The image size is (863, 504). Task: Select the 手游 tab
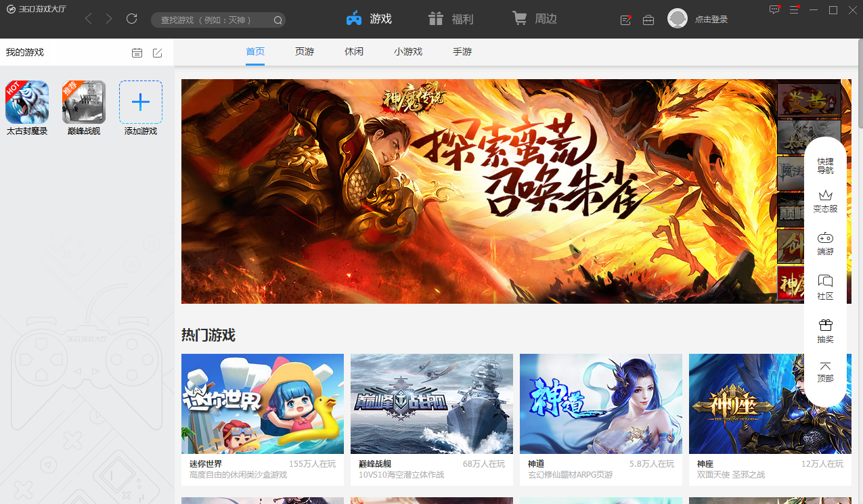[x=462, y=52]
